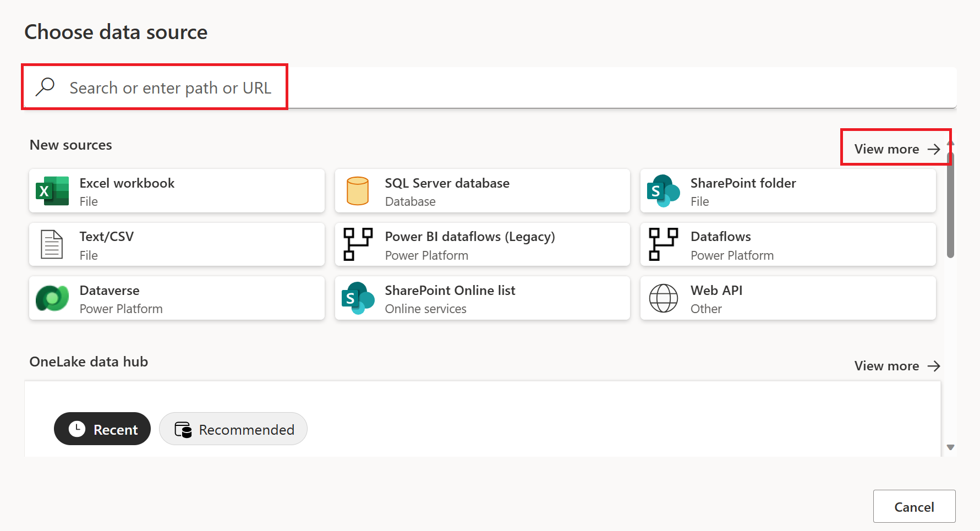Click the Text/CSV document icon
This screenshot has width=980, height=531.
point(52,244)
